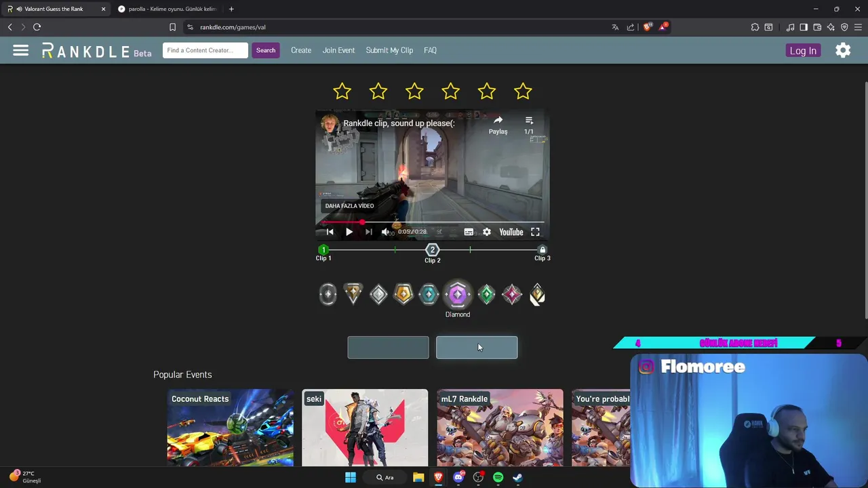Click the left blank submit button
The image size is (868, 488).
pos(388,348)
